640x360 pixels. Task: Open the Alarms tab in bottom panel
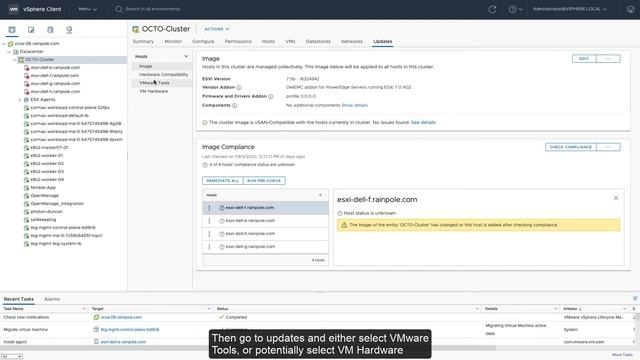click(52, 299)
